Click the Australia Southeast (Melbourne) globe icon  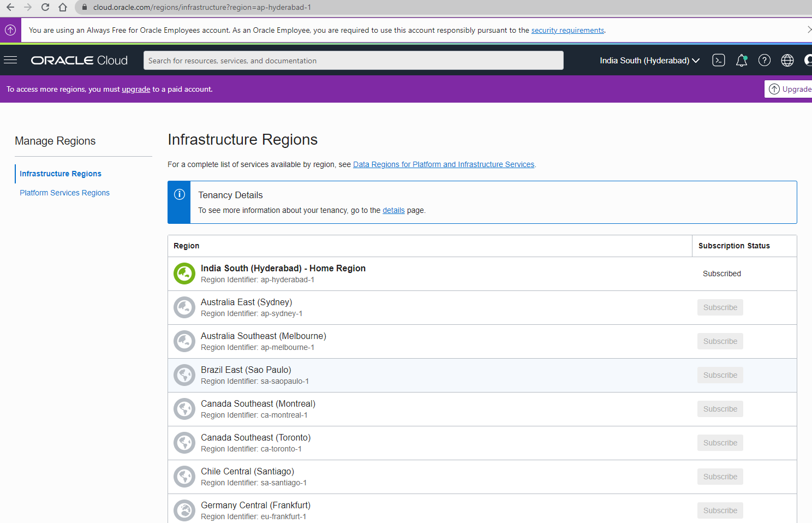pos(184,341)
